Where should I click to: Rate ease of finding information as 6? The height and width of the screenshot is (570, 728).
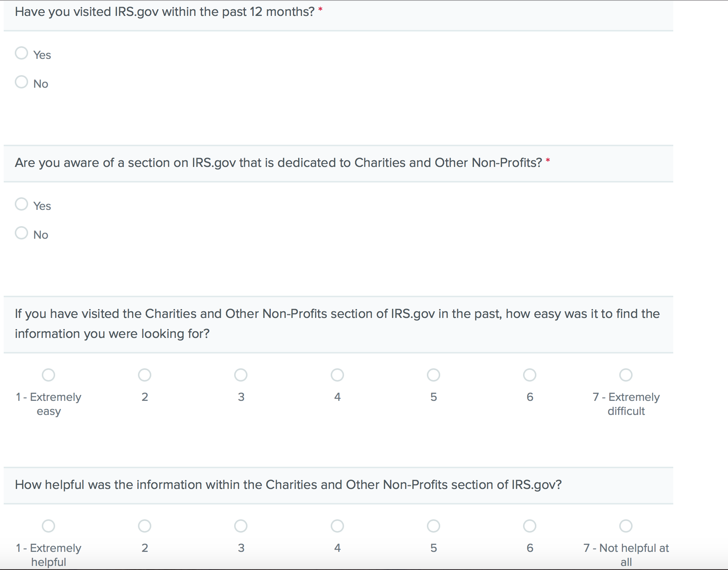tap(530, 375)
